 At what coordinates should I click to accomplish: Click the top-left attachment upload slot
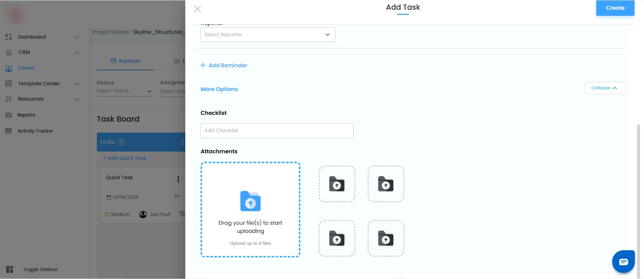[337, 184]
